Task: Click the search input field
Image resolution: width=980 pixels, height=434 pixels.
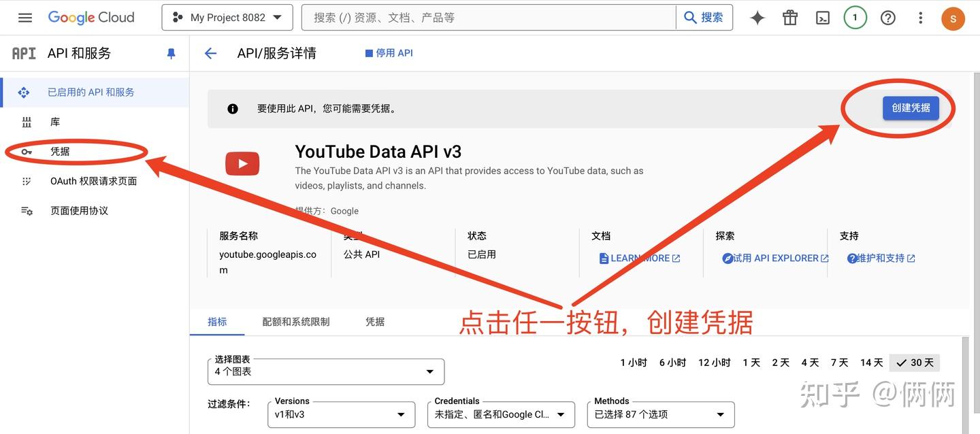Action: click(476, 17)
